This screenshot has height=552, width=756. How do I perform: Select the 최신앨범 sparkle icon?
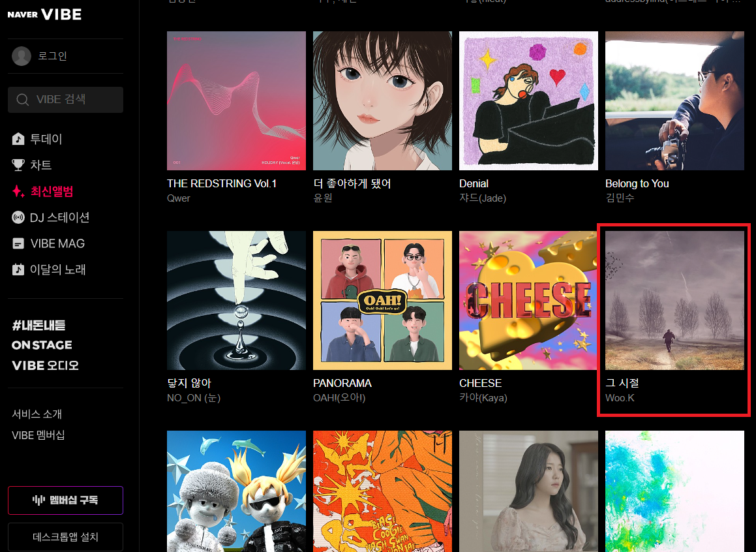click(18, 191)
